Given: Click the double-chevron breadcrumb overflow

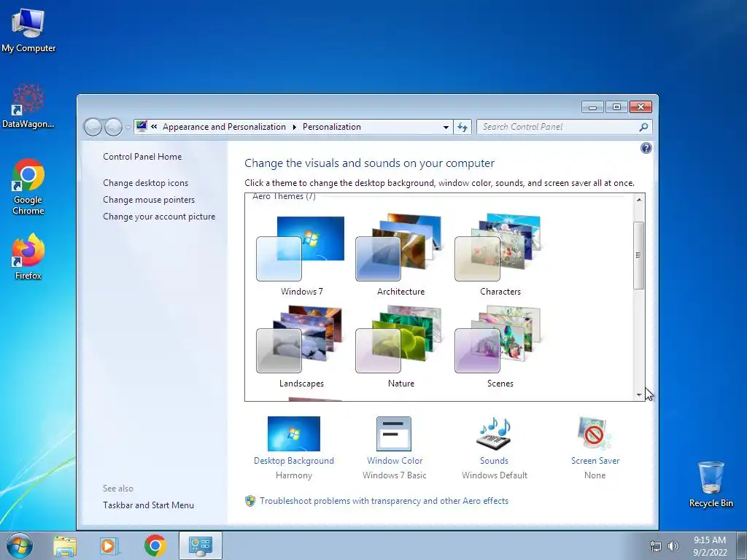Looking at the screenshot, I should point(154,127).
